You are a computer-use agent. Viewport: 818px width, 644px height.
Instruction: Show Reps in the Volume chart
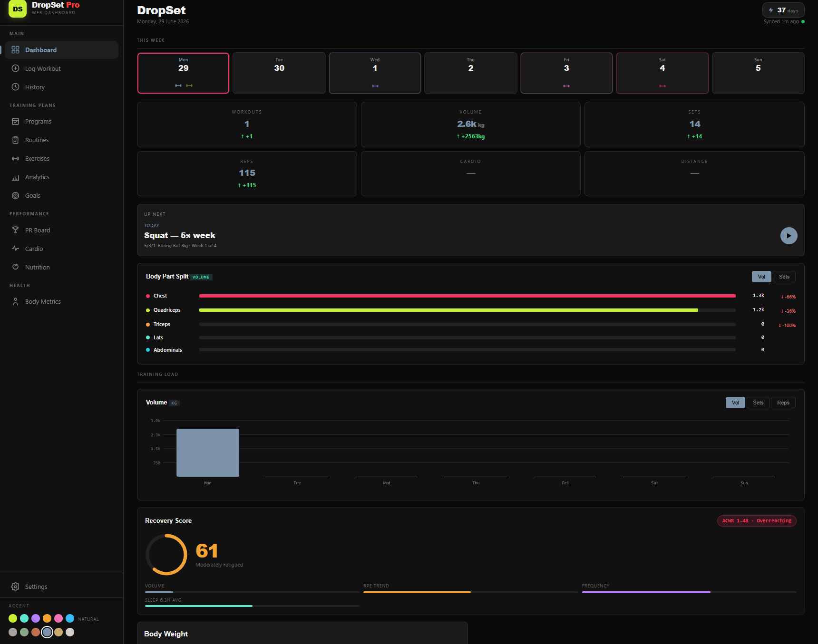pyautogui.click(x=783, y=403)
